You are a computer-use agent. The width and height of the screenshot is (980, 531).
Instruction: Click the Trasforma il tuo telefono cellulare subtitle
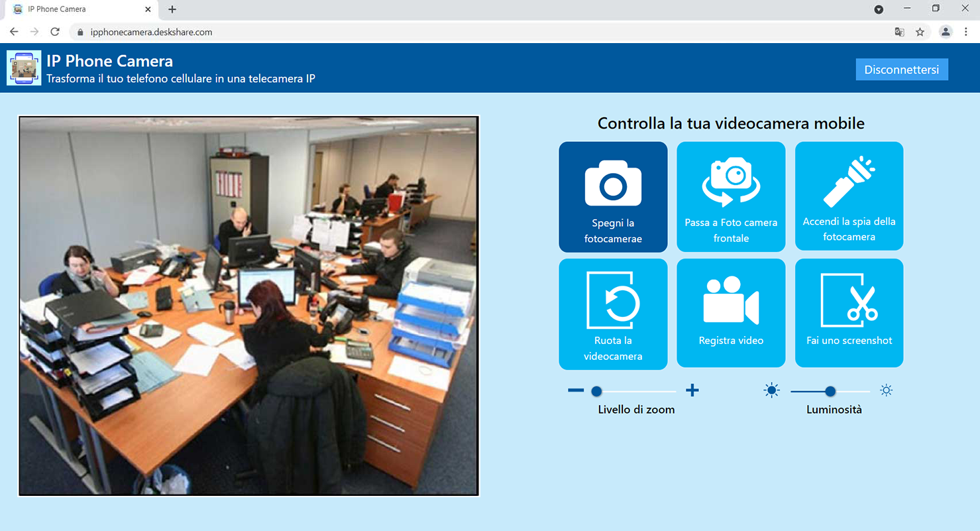181,79
